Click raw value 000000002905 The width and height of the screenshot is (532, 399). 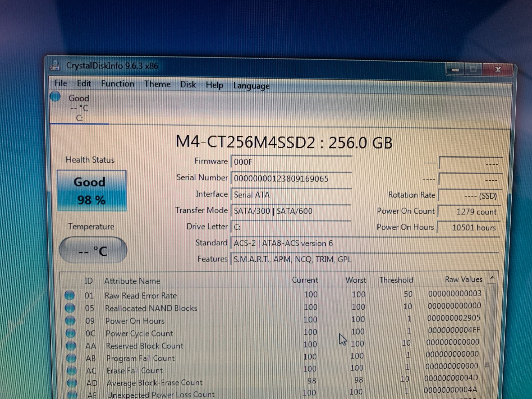[x=454, y=318]
